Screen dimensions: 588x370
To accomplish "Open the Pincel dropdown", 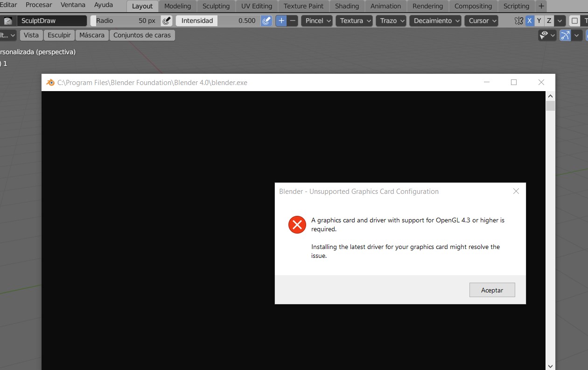I will tap(317, 21).
